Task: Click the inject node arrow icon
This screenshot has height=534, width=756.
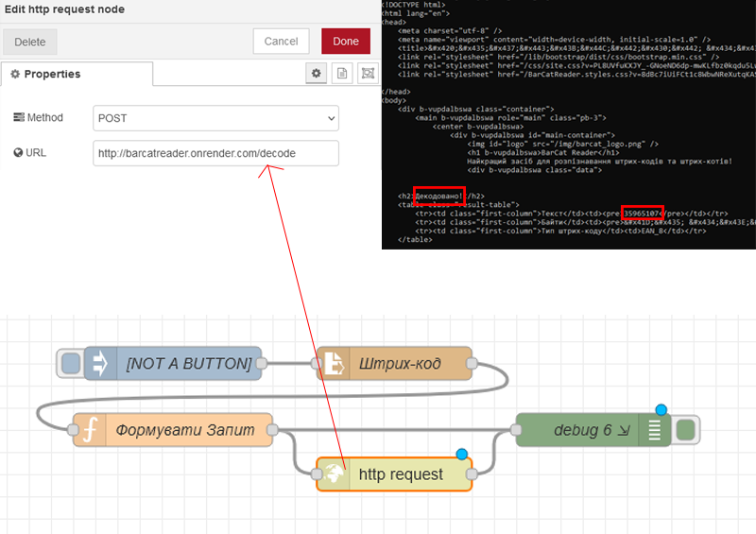Action: (98, 364)
